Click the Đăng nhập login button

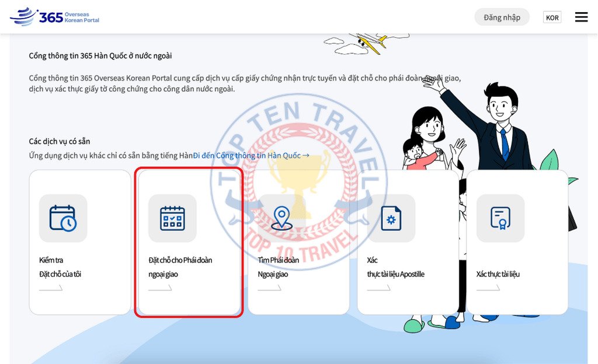pyautogui.click(x=502, y=17)
